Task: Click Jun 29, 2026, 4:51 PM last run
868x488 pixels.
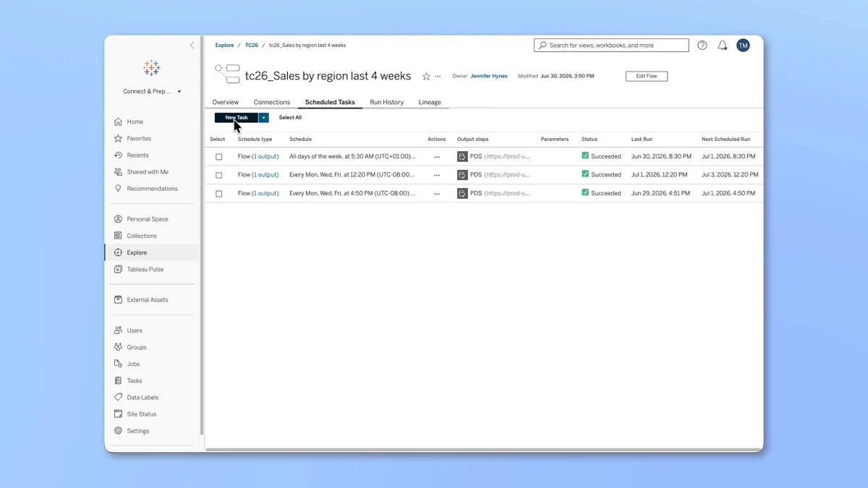Action: tap(661, 194)
